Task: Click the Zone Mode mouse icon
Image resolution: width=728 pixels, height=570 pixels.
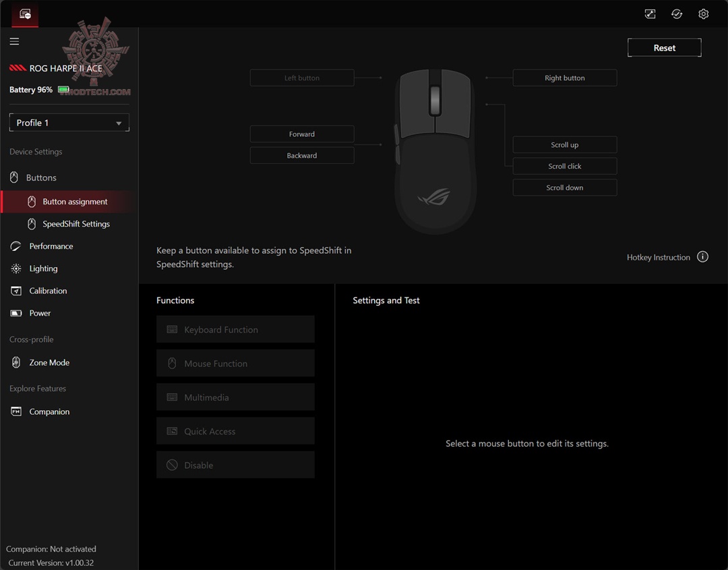Action: 16,362
